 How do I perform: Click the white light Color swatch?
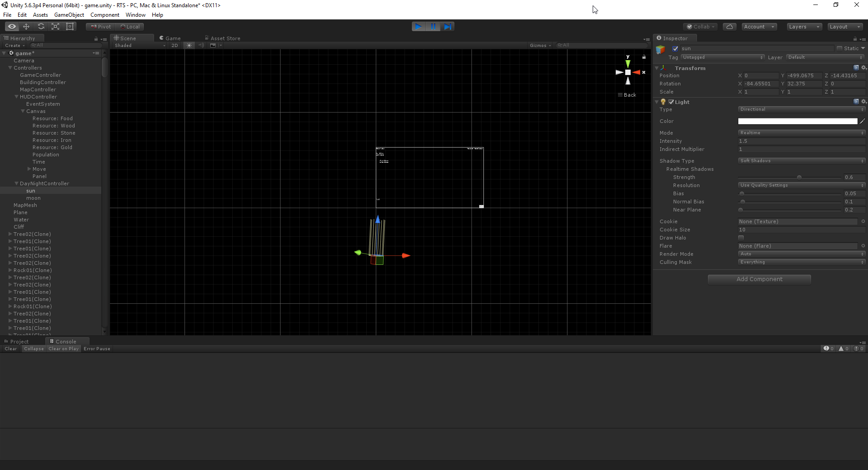[x=797, y=121]
